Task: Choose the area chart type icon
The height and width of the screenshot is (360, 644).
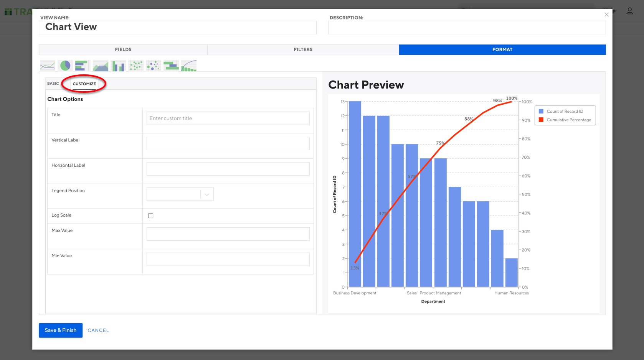Action: click(101, 66)
